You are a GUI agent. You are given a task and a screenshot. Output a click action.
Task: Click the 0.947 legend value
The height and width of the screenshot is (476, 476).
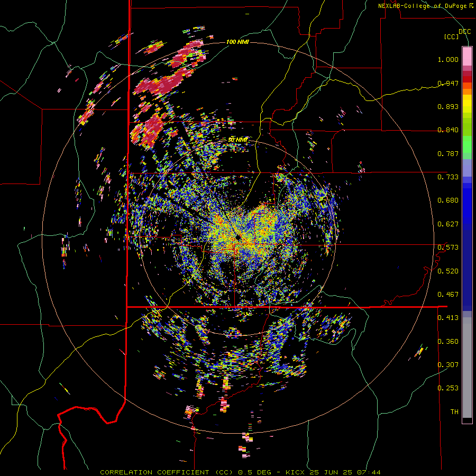(448, 83)
